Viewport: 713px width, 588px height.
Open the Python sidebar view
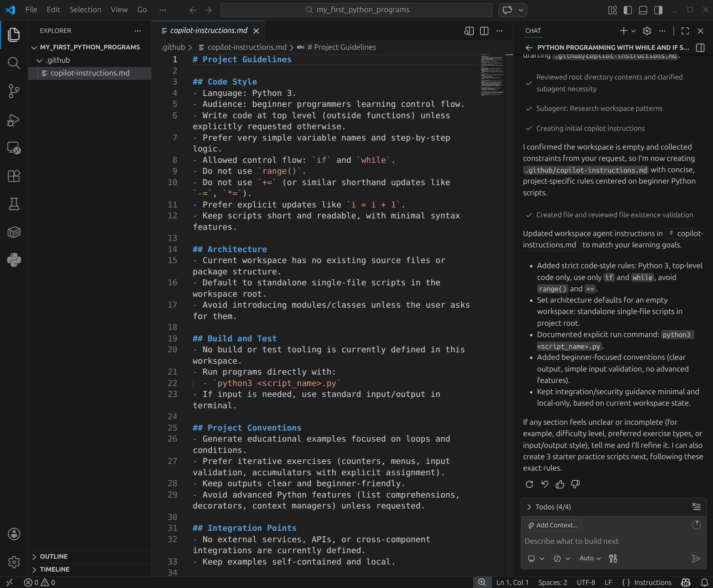click(x=14, y=260)
